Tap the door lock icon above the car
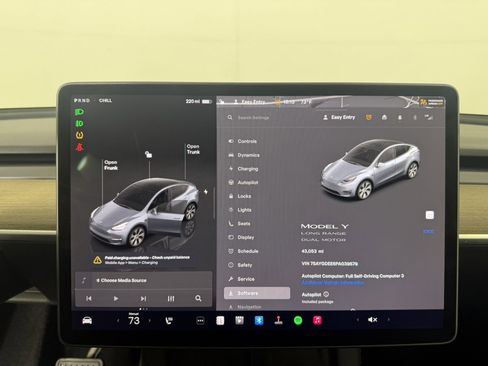This screenshot has height=366, width=488. click(149, 154)
